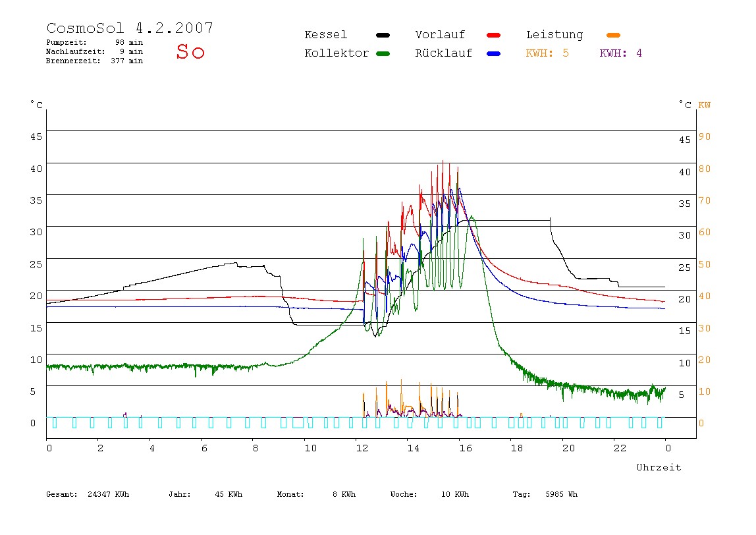The image size is (756, 535).
Task: Click the "10 KWh" weekly value
Action: tap(455, 494)
